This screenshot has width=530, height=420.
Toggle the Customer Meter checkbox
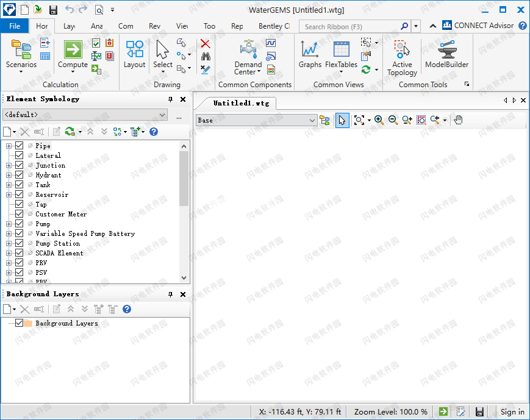click(x=20, y=214)
